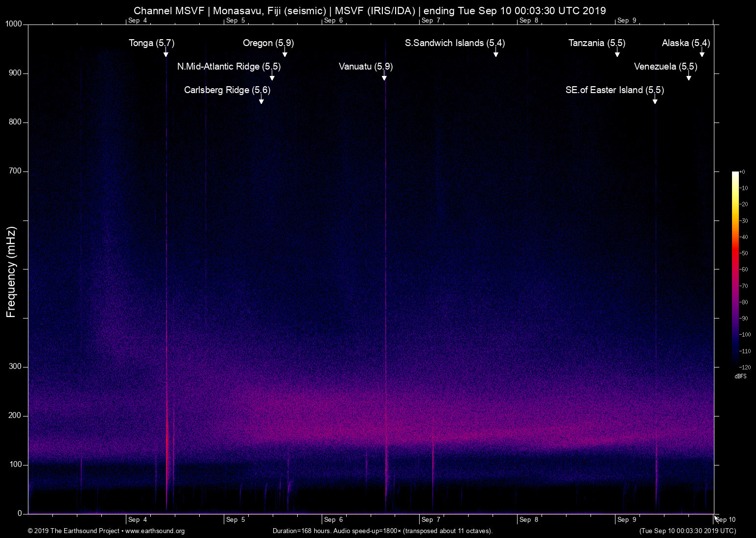The image size is (756, 538).
Task: Click the Sep 8 label on the top axis
Action: (529, 21)
